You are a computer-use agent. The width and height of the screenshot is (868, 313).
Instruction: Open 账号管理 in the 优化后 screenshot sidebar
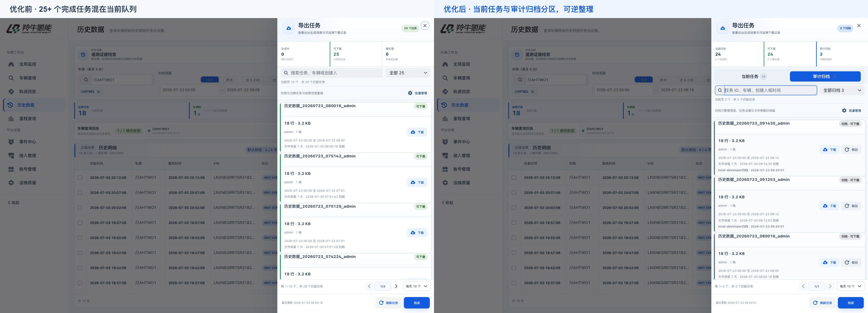tap(468, 169)
